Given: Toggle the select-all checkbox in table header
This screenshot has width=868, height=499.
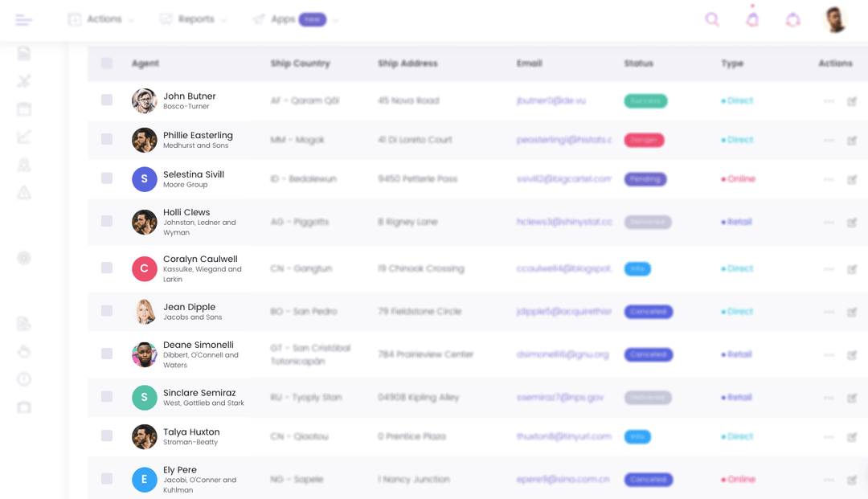Looking at the screenshot, I should coord(107,63).
